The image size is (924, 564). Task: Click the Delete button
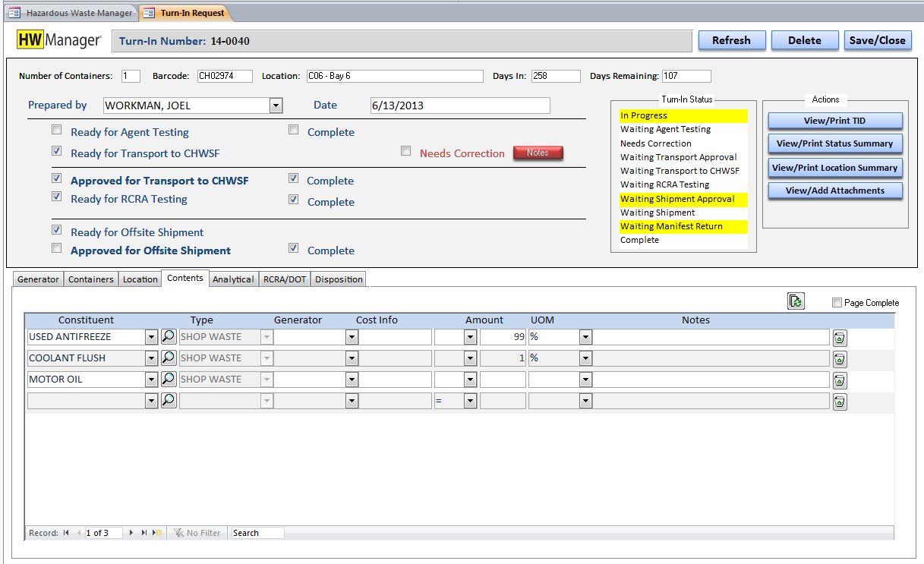(x=805, y=40)
